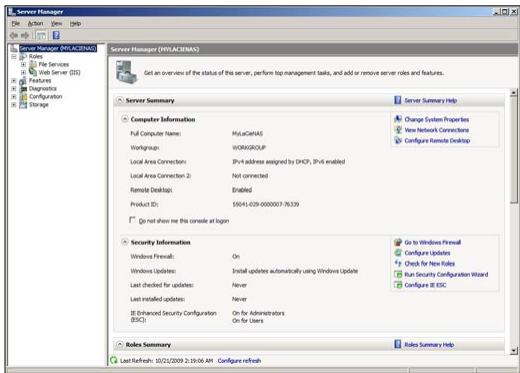The width and height of the screenshot is (520, 373).
Task: Click the Configure Updates icon
Action: [398, 253]
